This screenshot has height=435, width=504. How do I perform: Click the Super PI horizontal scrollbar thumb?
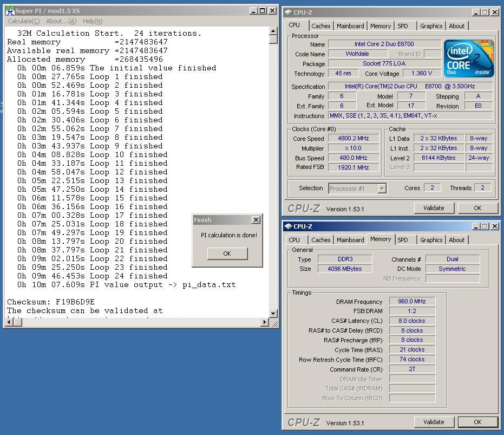pos(18,322)
